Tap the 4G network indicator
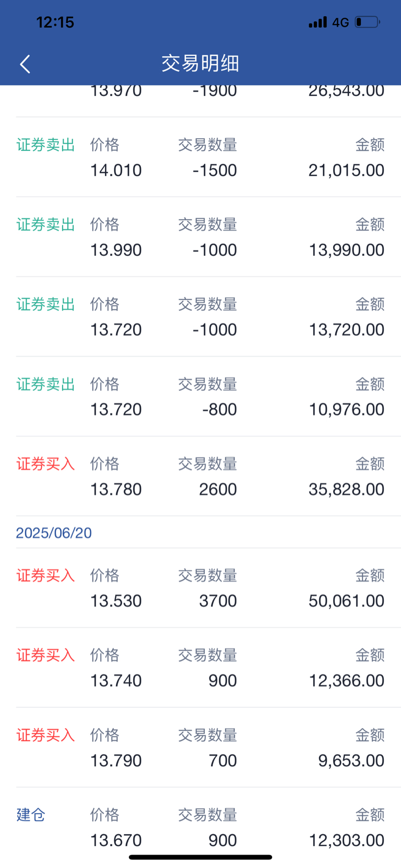This screenshot has height=868, width=401. [x=340, y=22]
